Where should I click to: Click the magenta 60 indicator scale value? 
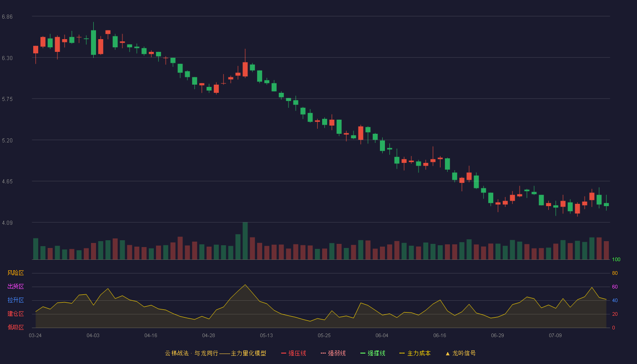[615, 287]
